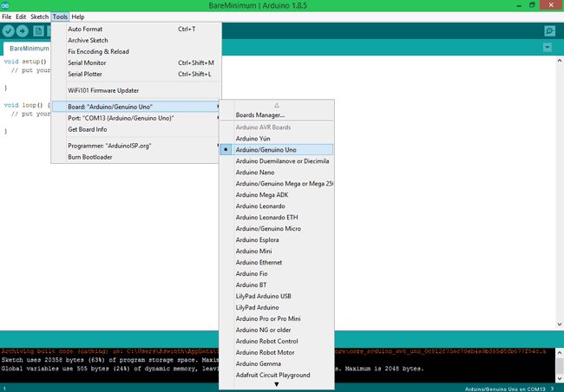The image size is (564, 392).
Task: Switch to the BareMinimum sketch tab
Action: point(28,49)
